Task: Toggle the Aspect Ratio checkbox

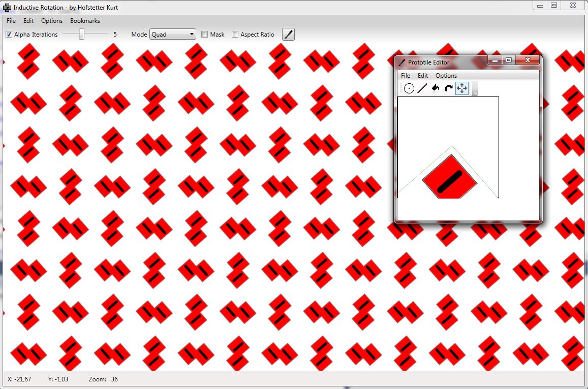Action: [x=235, y=35]
